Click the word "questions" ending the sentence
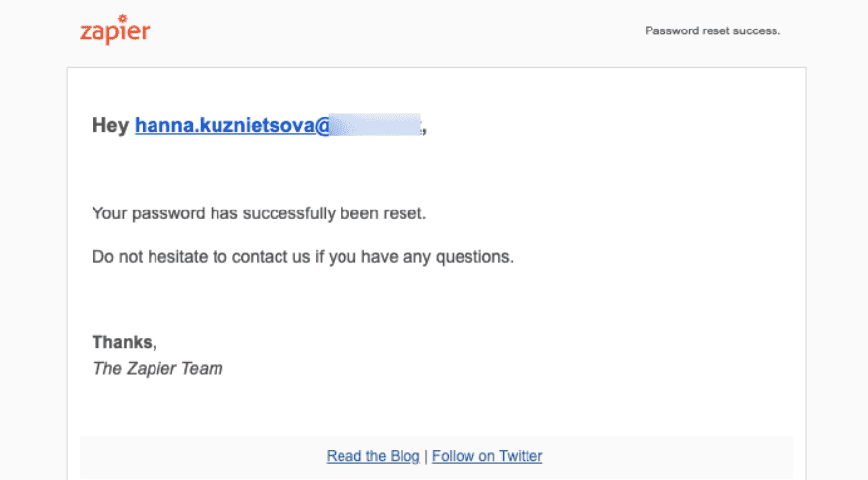Viewport: 868px width, 480px height. coord(477,257)
